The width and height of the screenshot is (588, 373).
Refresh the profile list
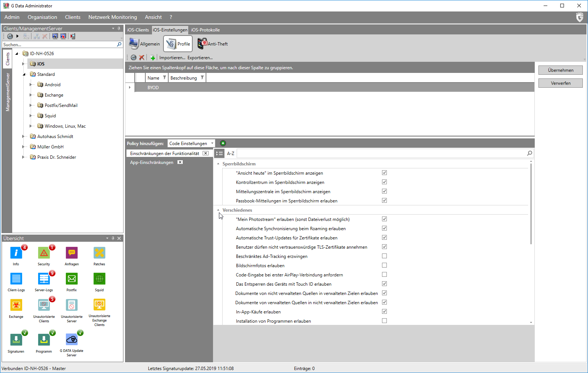click(134, 57)
